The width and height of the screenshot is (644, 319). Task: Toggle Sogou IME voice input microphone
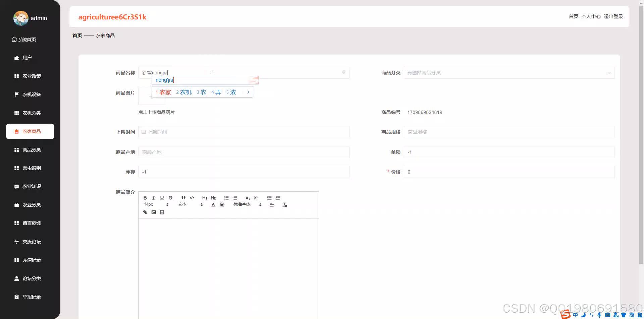tap(599, 315)
